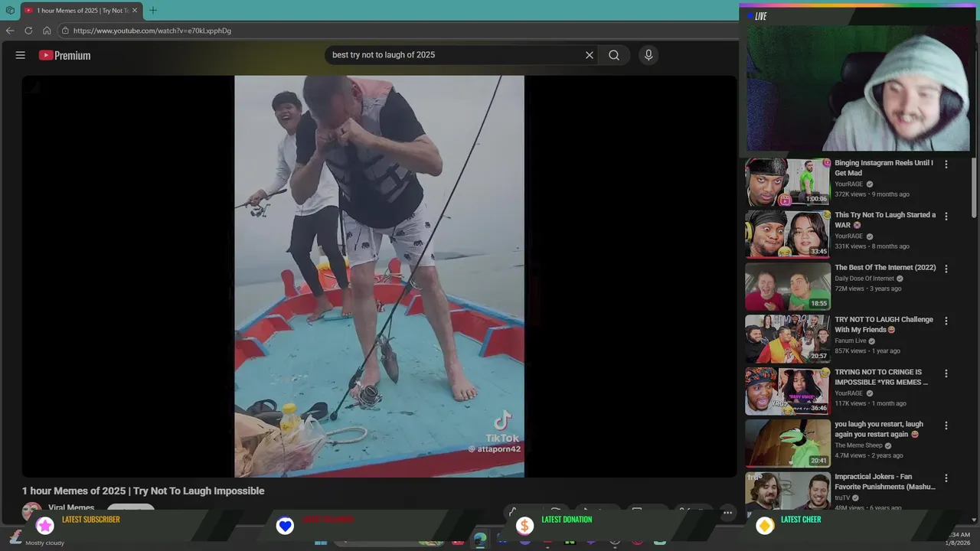Viewport: 980px width, 551px height.
Task: Click '72M views · 3 years ago' text
Action: 867,289
